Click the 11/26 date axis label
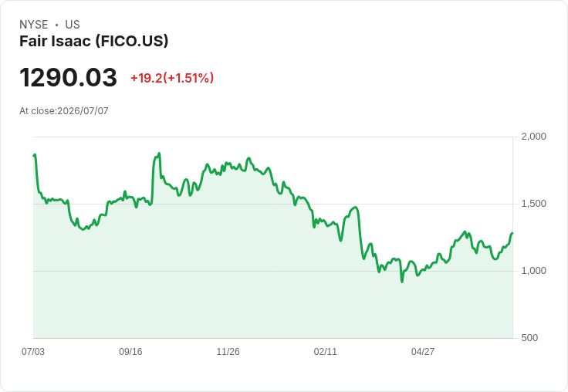The height and width of the screenshot is (392, 568). (x=228, y=351)
